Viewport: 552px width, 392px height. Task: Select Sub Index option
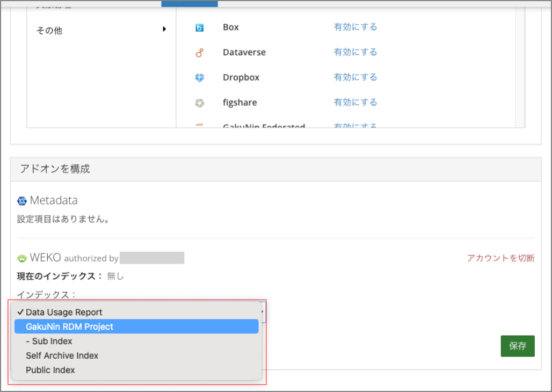[x=49, y=341]
